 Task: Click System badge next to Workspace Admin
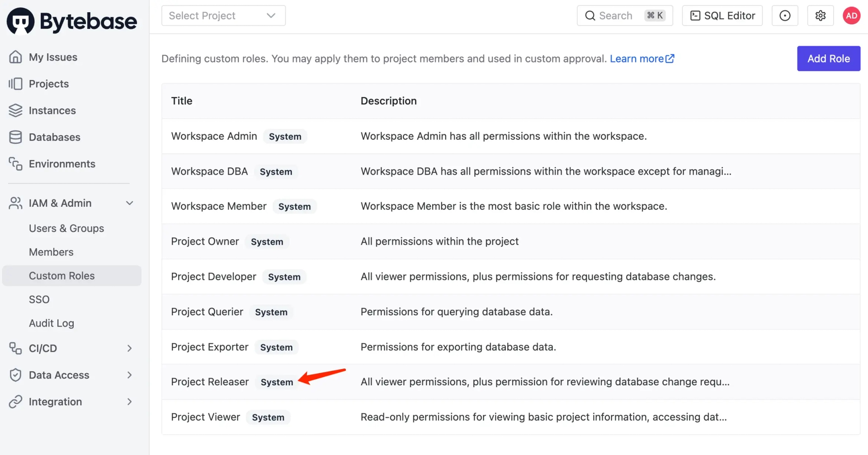285,137
